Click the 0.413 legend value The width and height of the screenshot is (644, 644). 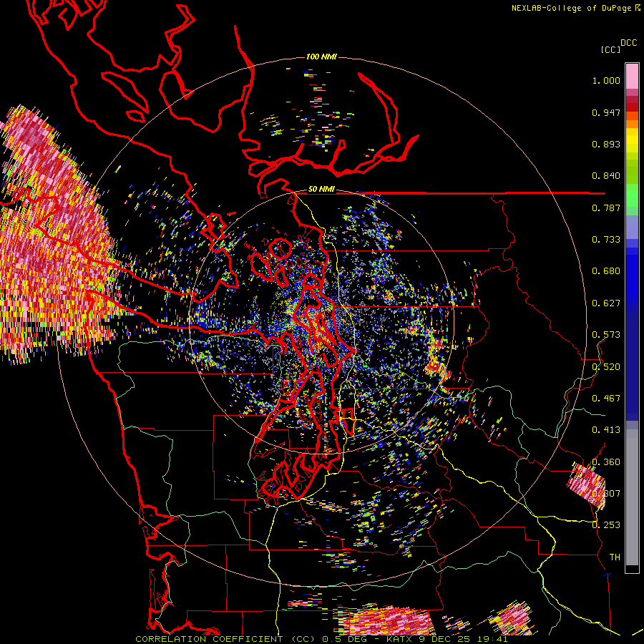click(x=606, y=430)
